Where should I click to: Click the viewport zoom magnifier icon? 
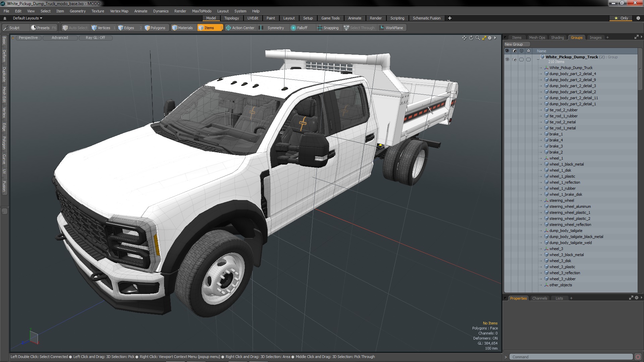point(478,38)
